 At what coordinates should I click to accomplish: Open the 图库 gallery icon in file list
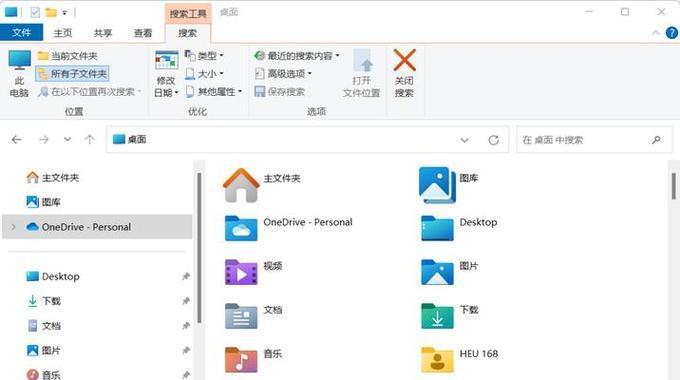point(437,185)
